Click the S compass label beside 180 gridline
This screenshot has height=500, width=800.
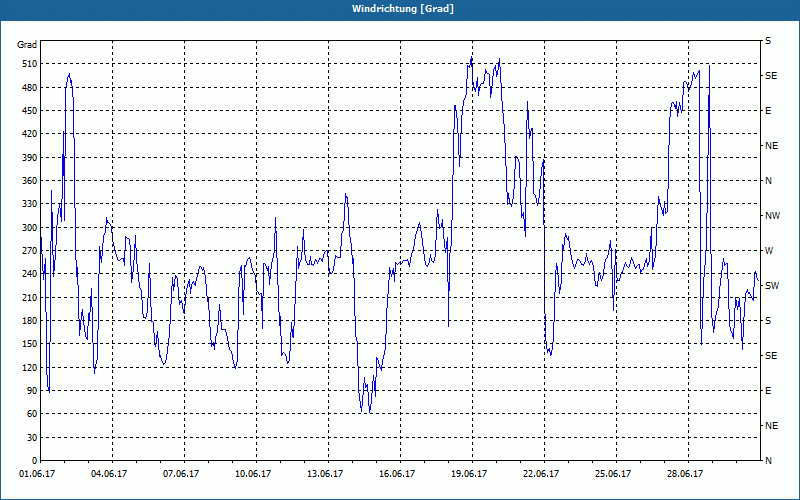(x=768, y=321)
